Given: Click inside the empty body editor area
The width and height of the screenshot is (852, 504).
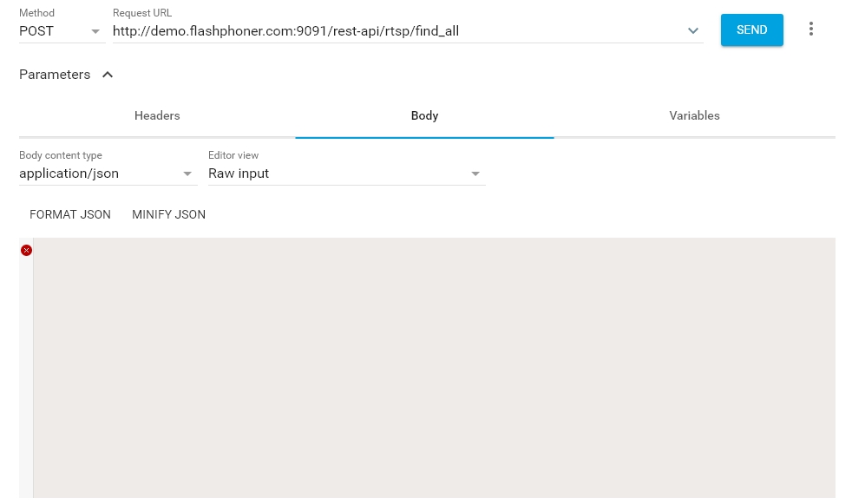Looking at the screenshot, I should [x=434, y=364].
